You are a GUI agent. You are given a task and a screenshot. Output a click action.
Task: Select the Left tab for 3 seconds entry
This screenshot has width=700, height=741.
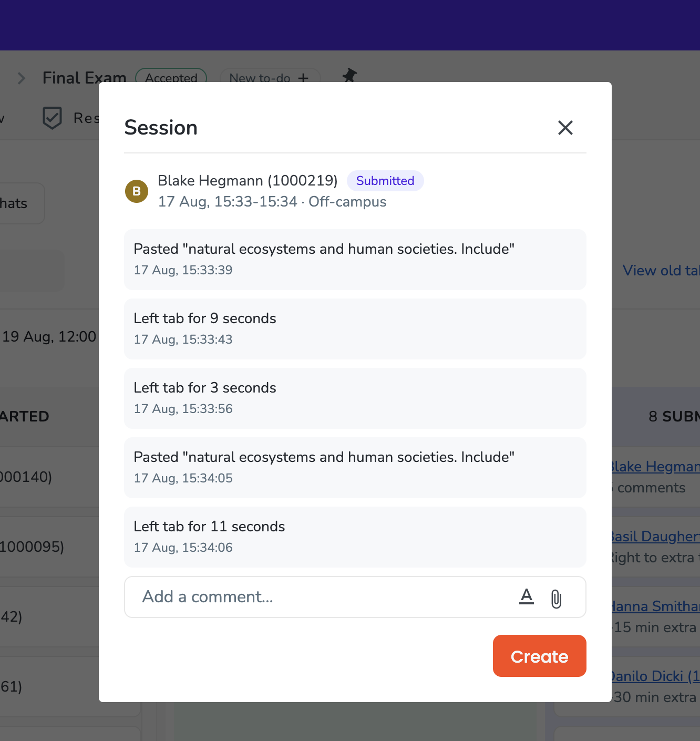(x=355, y=398)
